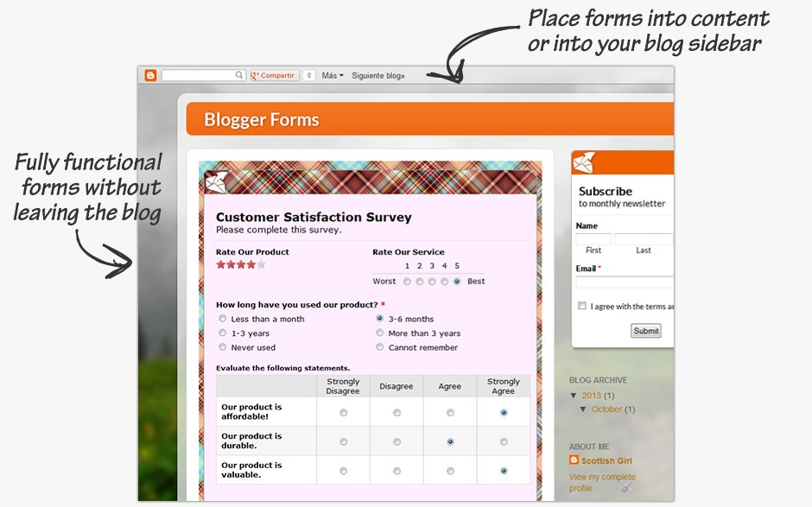Click the Blogger logo icon in navbar
The height and width of the screenshot is (507, 812).
(x=150, y=76)
